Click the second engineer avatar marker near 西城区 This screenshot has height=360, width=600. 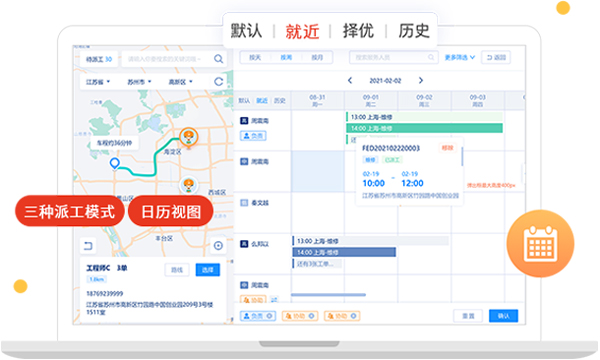188,185
